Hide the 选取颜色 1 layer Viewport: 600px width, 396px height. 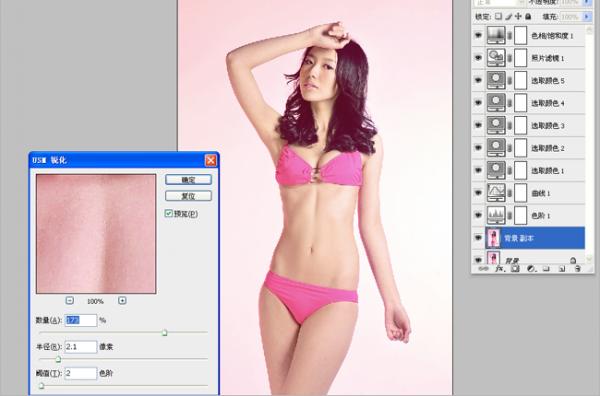(x=478, y=170)
